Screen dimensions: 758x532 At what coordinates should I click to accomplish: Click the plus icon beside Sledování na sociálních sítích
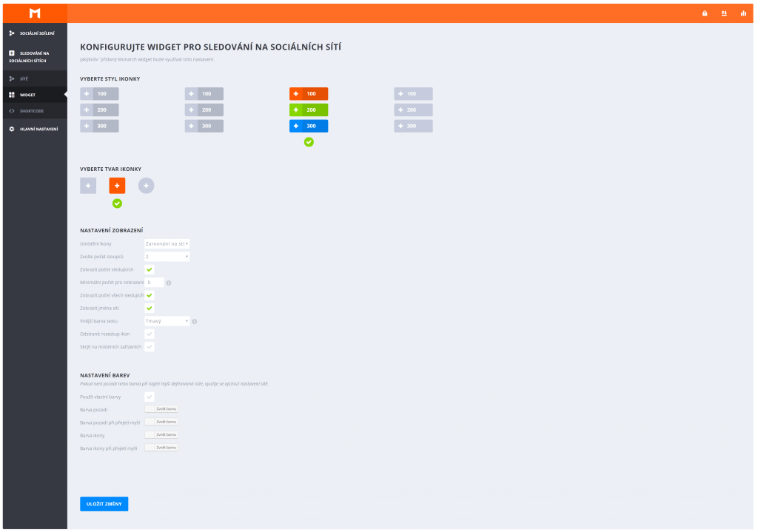(12, 53)
